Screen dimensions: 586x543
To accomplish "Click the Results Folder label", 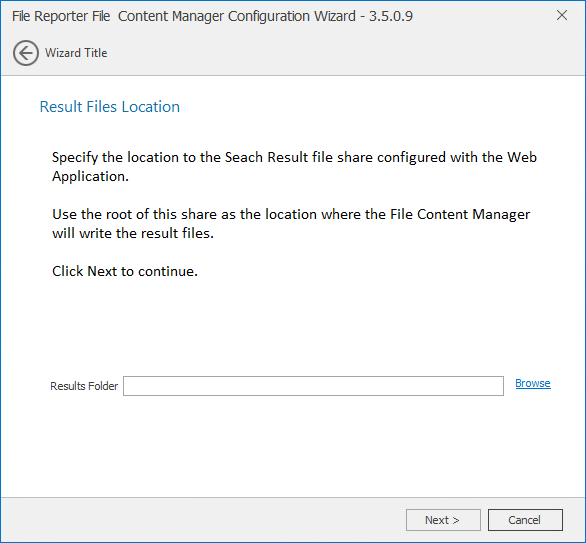I will pyautogui.click(x=84, y=386).
